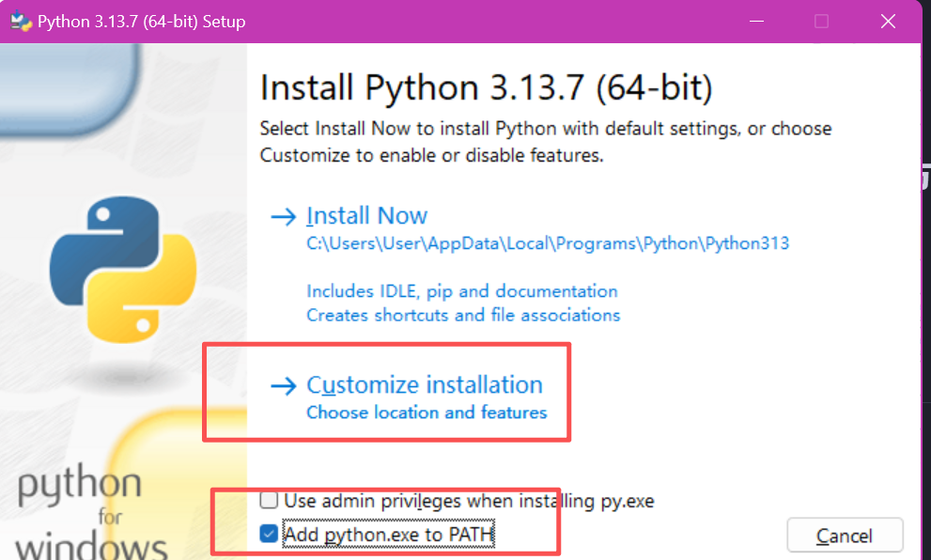
Task: Minimize the Python Setup window
Action: [757, 21]
